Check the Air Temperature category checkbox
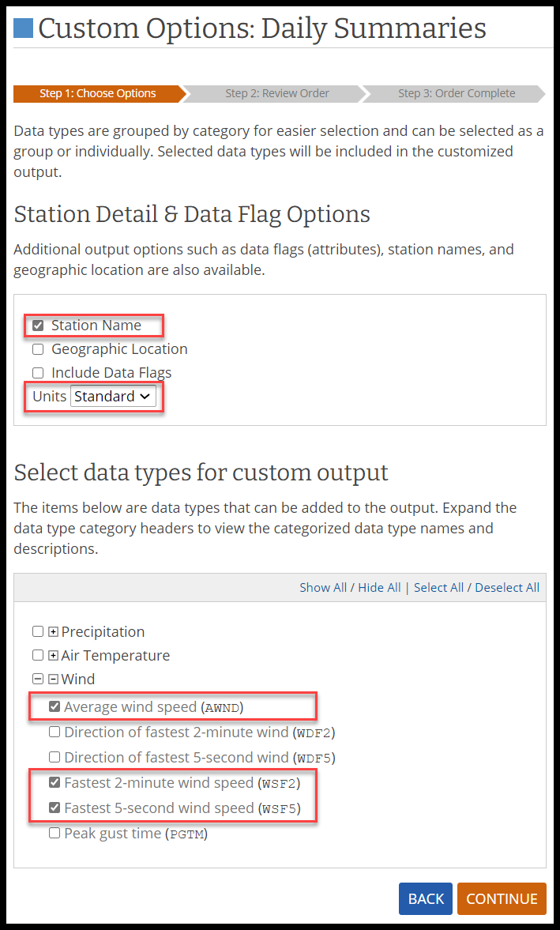This screenshot has width=560, height=930. coord(38,656)
